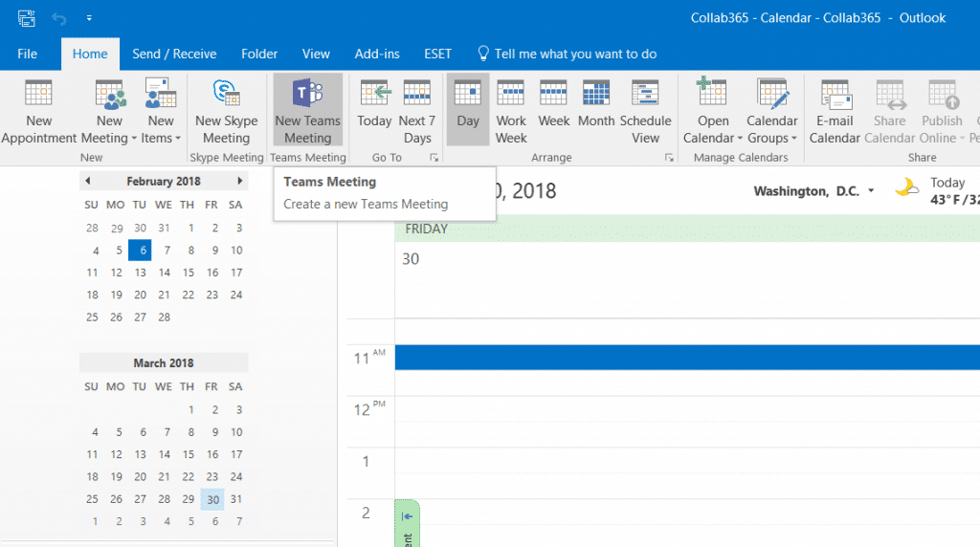980x547 pixels.
Task: Open Arrange group dialog launcher
Action: (669, 158)
